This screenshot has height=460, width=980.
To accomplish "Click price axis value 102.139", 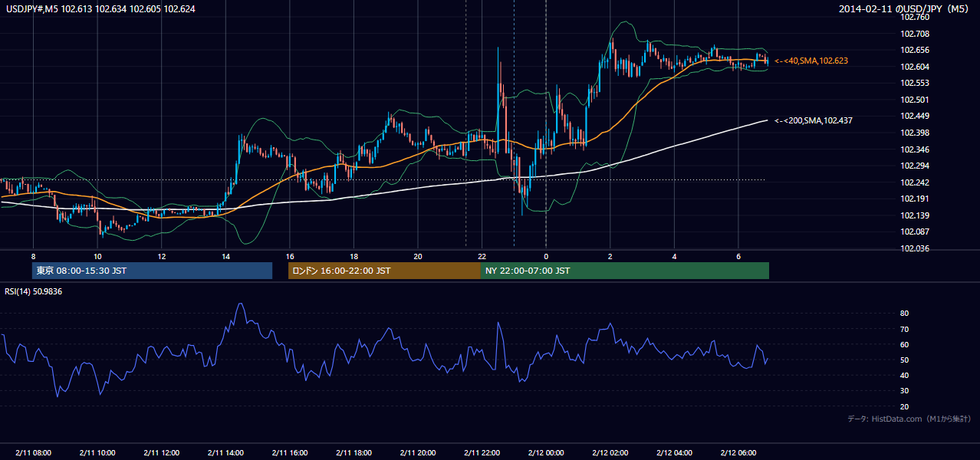I will pos(916,215).
